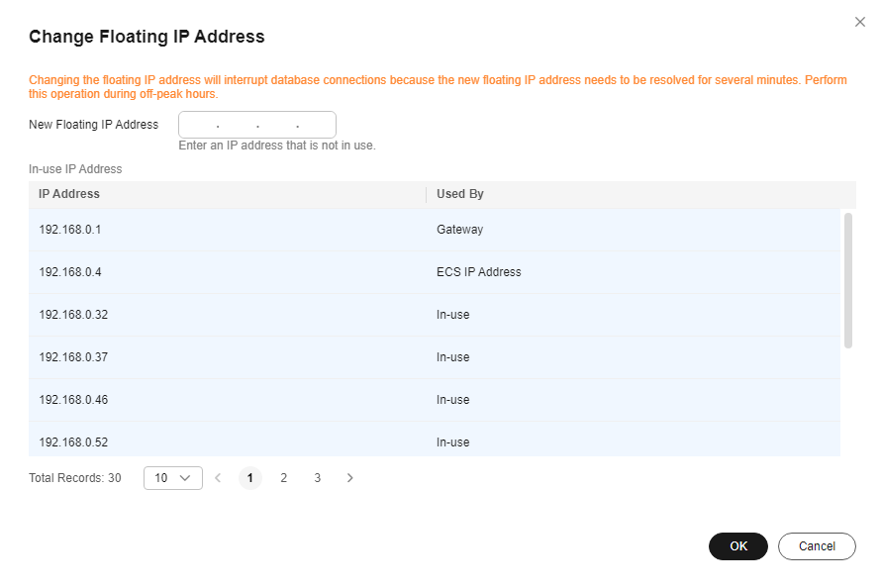
Task: Select the 192.168.0.46 row
Action: click(x=435, y=401)
